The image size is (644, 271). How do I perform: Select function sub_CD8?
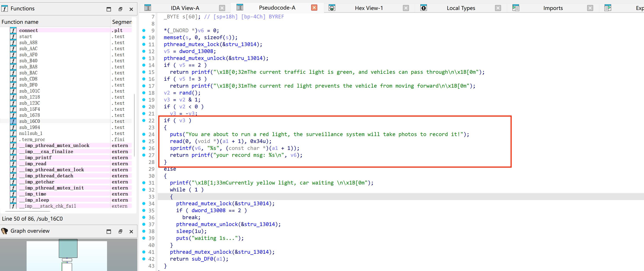tap(66, 79)
